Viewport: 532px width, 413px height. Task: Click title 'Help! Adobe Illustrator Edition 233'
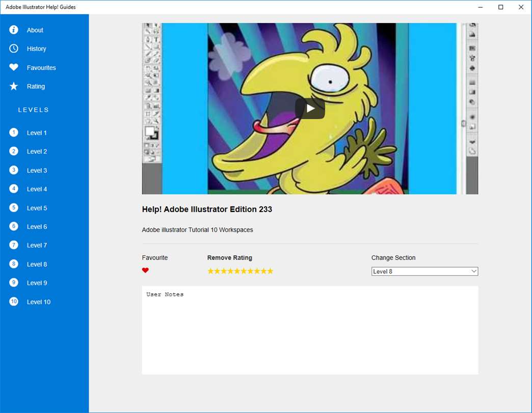tap(207, 210)
